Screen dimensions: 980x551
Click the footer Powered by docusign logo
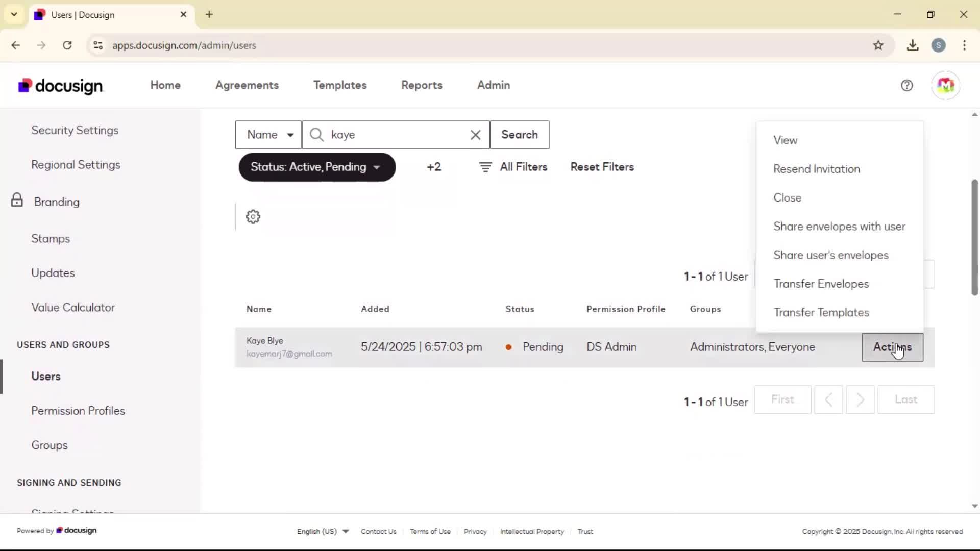(x=76, y=531)
